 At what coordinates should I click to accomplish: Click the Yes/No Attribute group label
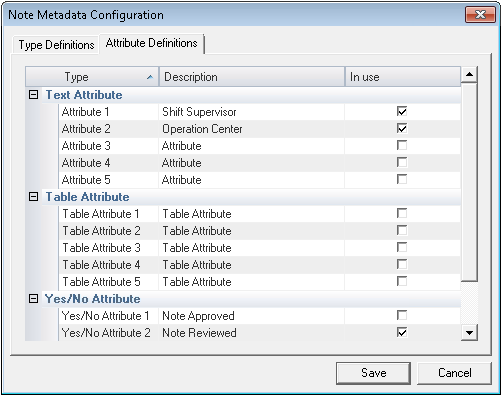pos(93,299)
